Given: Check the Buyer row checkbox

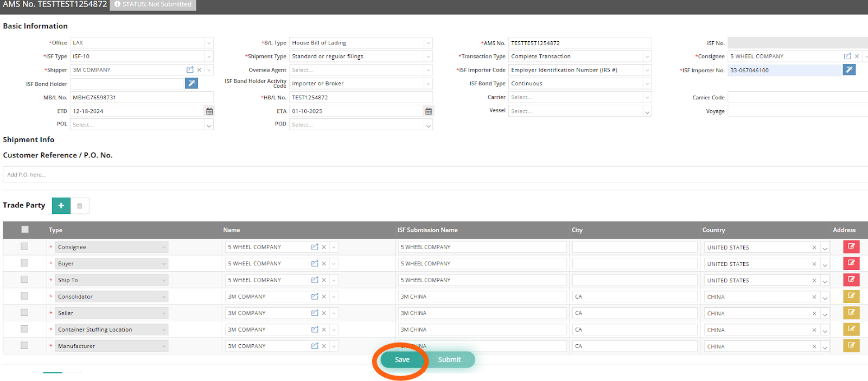Looking at the screenshot, I should (24, 263).
